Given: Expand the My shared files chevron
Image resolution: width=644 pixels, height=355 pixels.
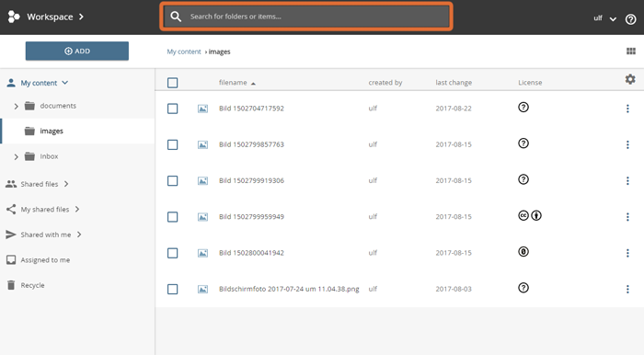Looking at the screenshot, I should click(x=77, y=210).
